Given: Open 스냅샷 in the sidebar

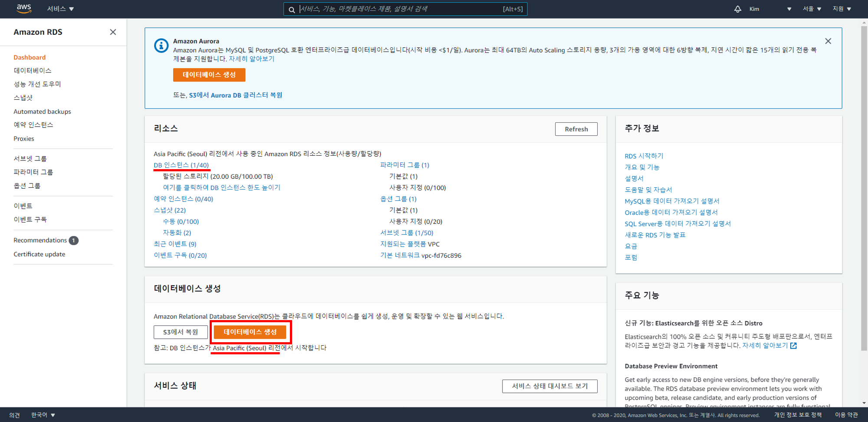Looking at the screenshot, I should pos(23,98).
